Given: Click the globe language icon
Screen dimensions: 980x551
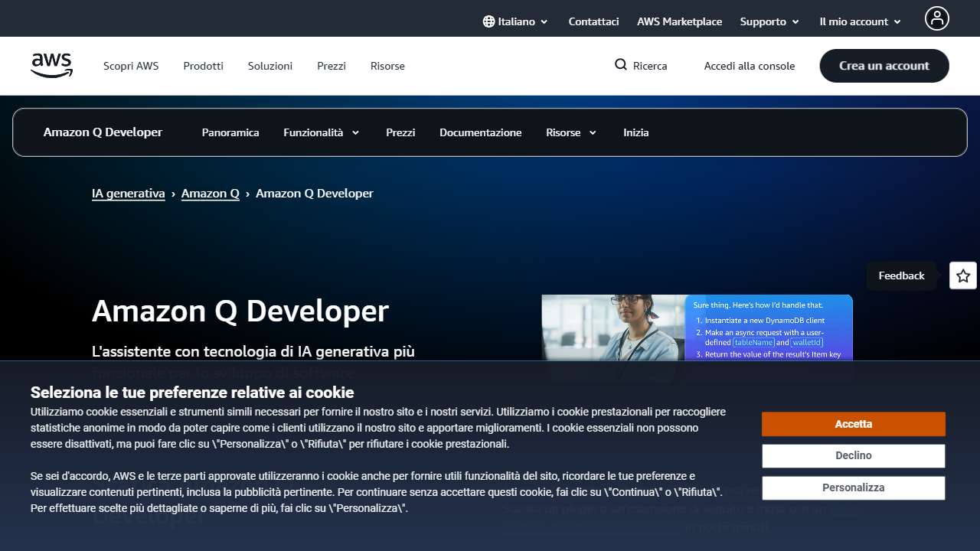Looking at the screenshot, I should (488, 21).
